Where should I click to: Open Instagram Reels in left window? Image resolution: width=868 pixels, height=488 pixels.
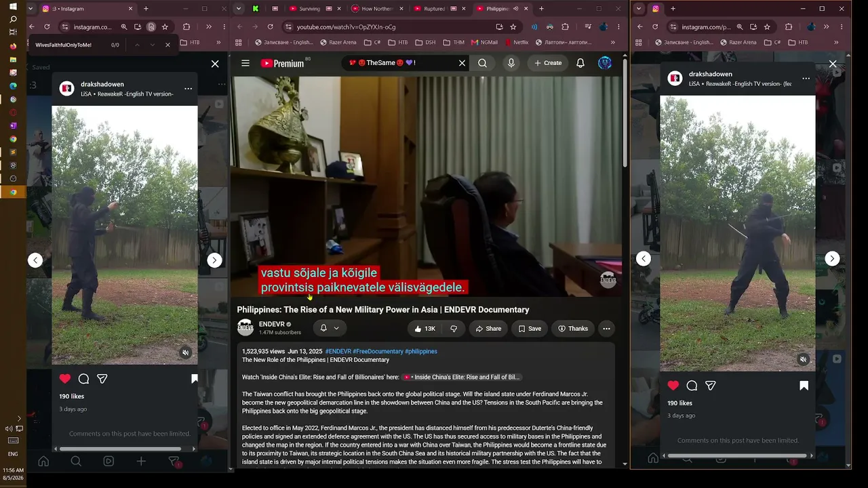coord(108,462)
